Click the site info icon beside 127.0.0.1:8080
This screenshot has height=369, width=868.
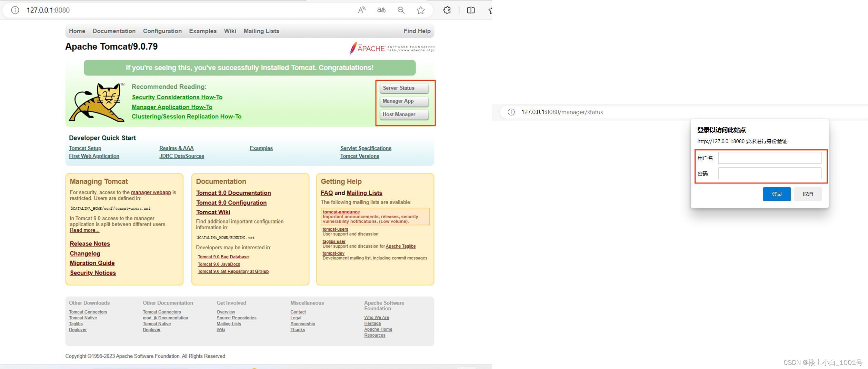pyautogui.click(x=15, y=10)
